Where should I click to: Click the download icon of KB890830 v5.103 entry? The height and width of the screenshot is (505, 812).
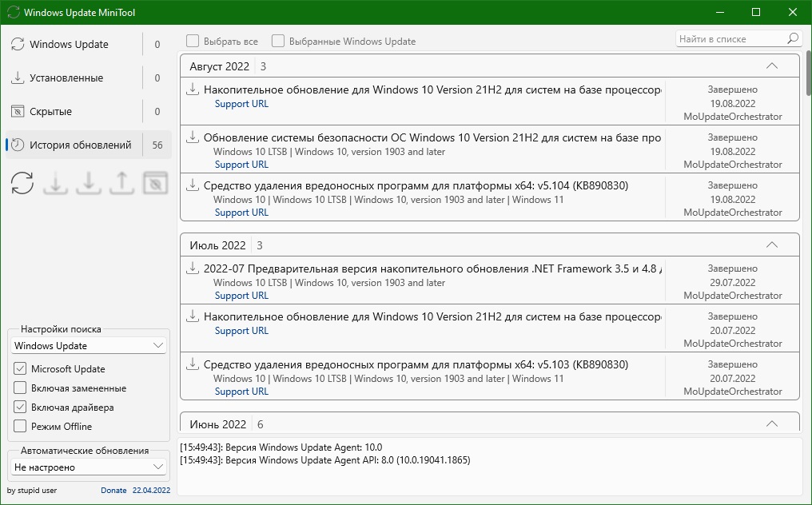193,364
